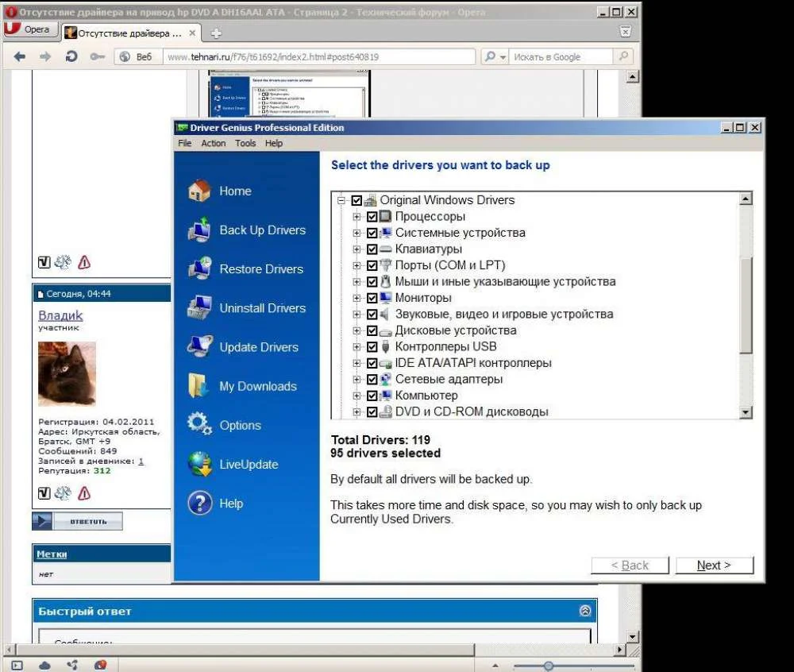Screen dimensions: 794x672
Task: Open the Action menu
Action: coord(213,143)
